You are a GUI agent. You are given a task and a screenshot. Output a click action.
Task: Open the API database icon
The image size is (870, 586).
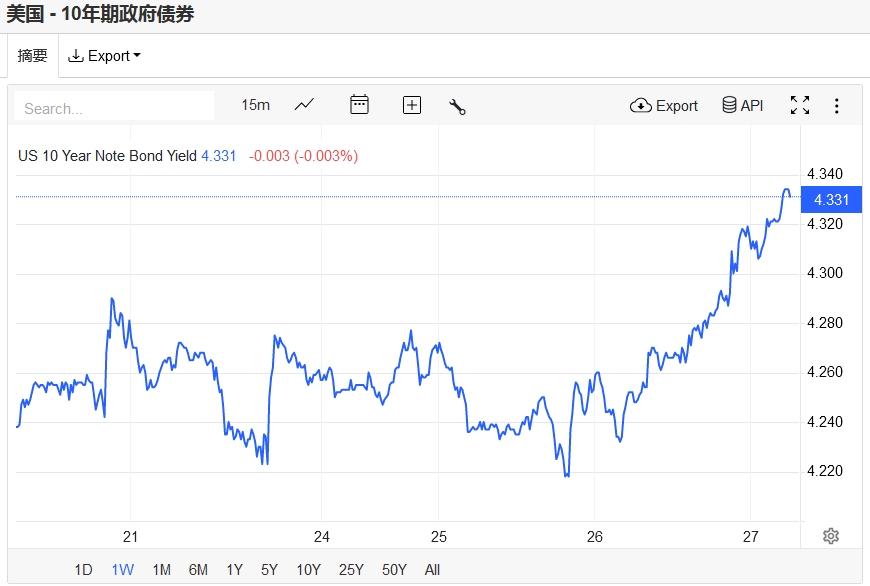pos(742,105)
